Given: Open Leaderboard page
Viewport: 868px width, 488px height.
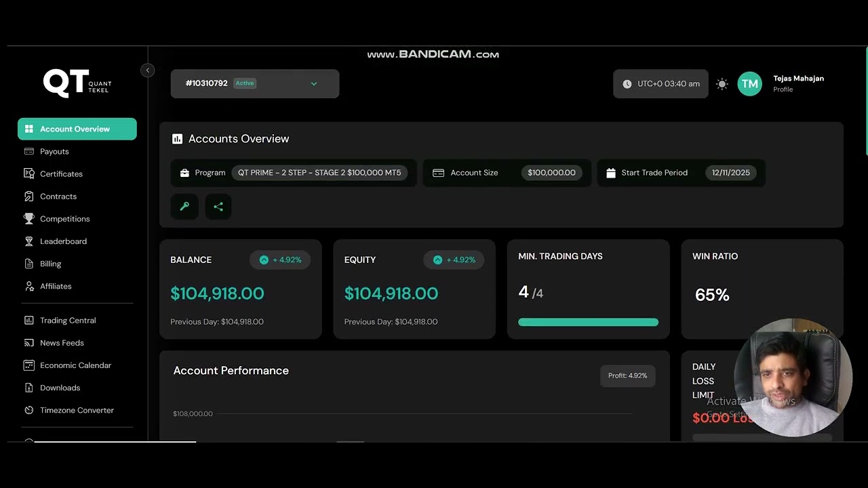Looking at the screenshot, I should pyautogui.click(x=63, y=241).
